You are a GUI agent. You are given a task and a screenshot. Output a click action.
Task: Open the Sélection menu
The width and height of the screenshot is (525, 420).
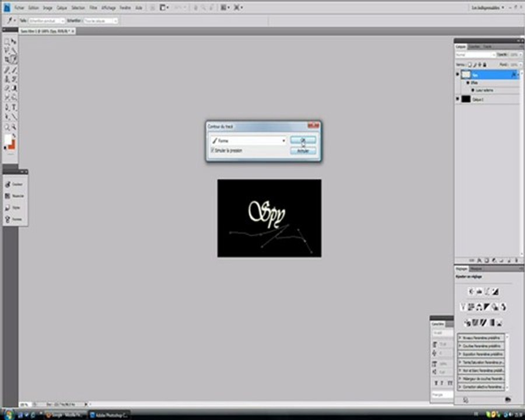coord(78,8)
